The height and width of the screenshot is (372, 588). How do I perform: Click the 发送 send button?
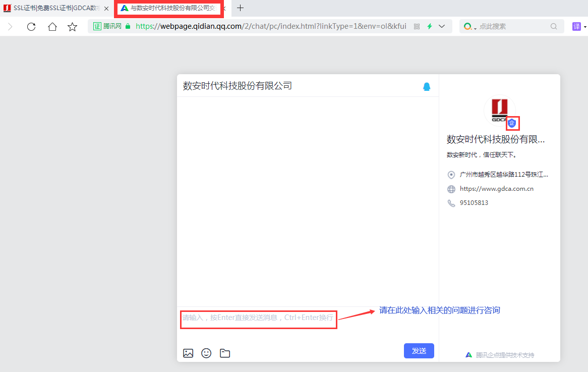pos(419,351)
